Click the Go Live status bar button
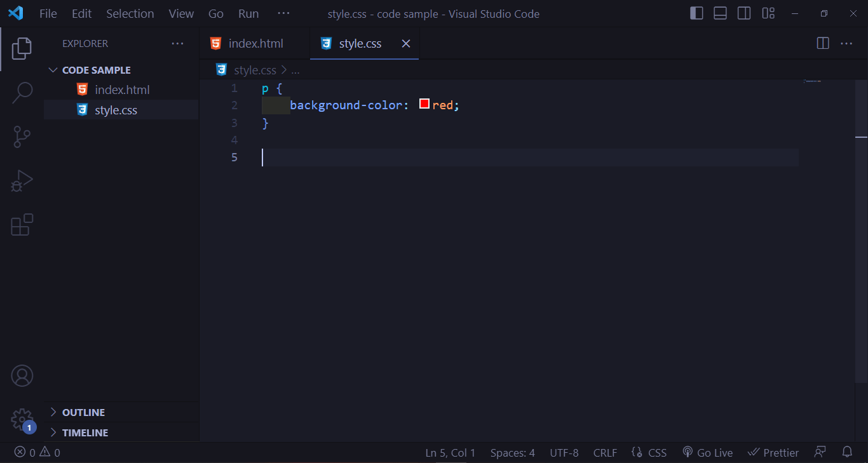Screen dimensions: 868x463 [707, 452]
